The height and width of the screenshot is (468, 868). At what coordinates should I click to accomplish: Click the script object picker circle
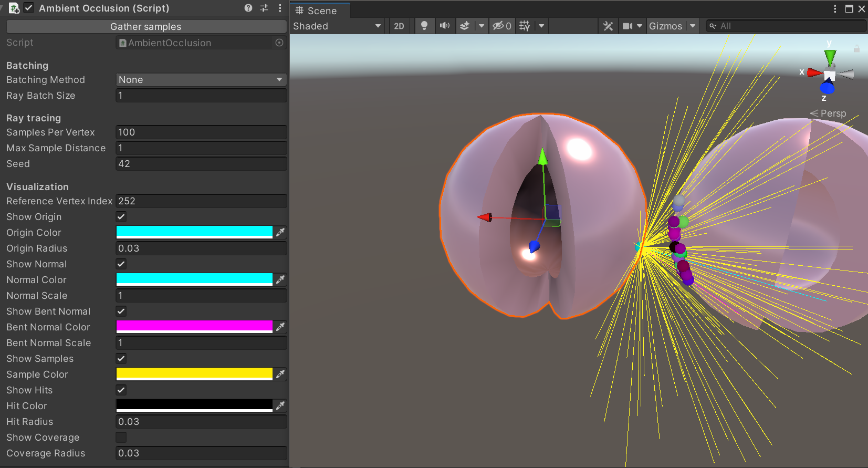279,43
